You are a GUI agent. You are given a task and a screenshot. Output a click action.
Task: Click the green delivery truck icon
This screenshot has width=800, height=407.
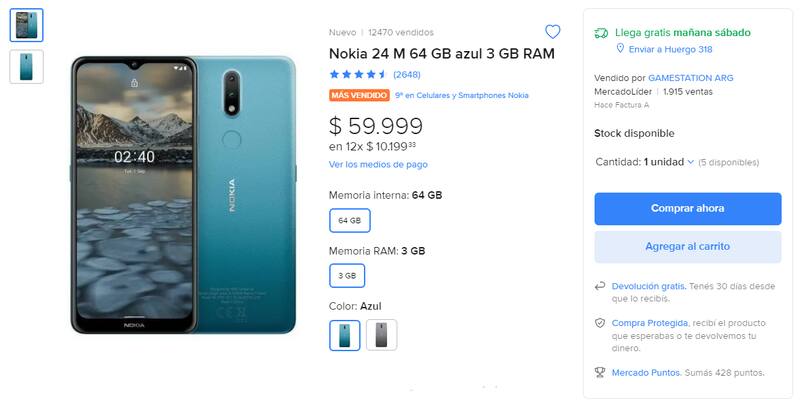pyautogui.click(x=601, y=32)
